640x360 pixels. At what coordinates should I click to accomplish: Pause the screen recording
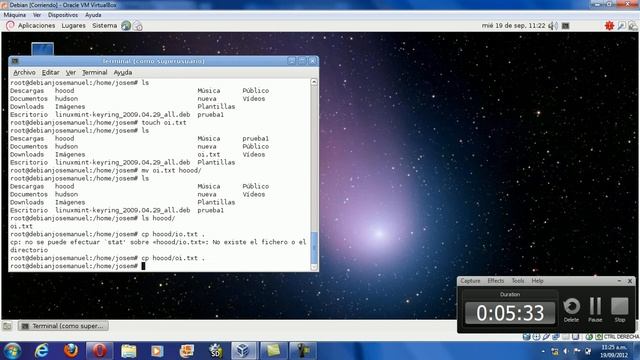click(595, 310)
